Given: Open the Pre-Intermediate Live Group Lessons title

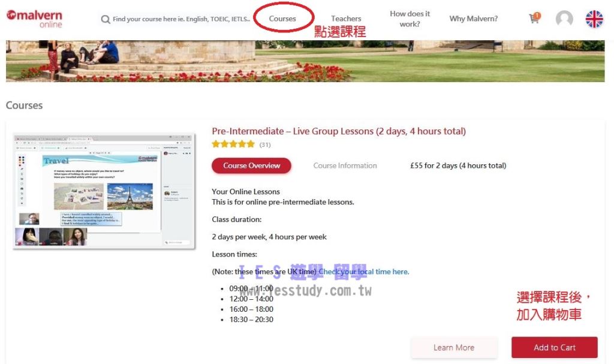Looking at the screenshot, I should 339,131.
